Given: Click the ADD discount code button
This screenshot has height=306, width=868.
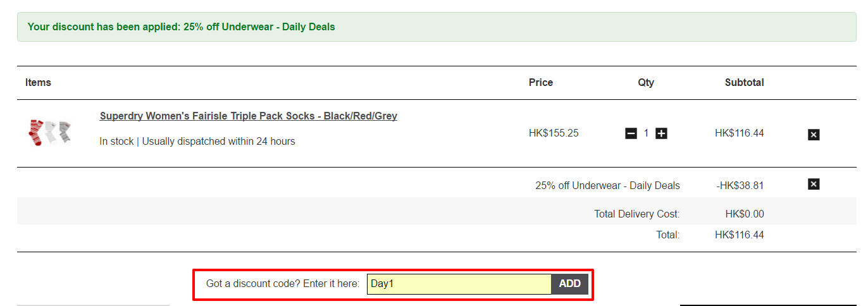Looking at the screenshot, I should (x=569, y=284).
